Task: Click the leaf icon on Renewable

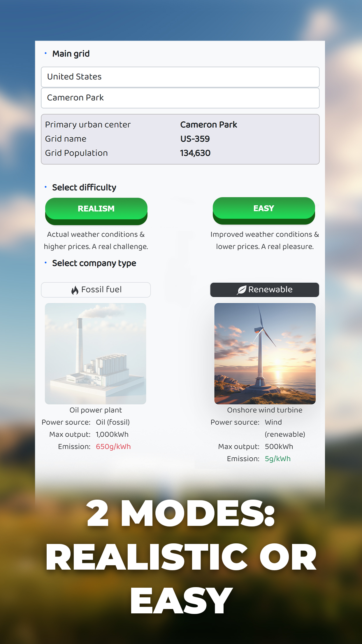Action: tap(242, 290)
